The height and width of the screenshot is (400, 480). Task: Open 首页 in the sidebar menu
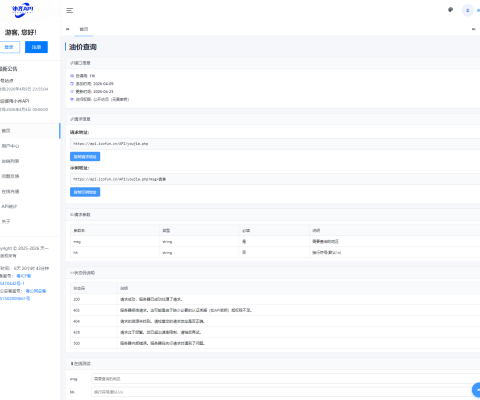pyautogui.click(x=30, y=131)
